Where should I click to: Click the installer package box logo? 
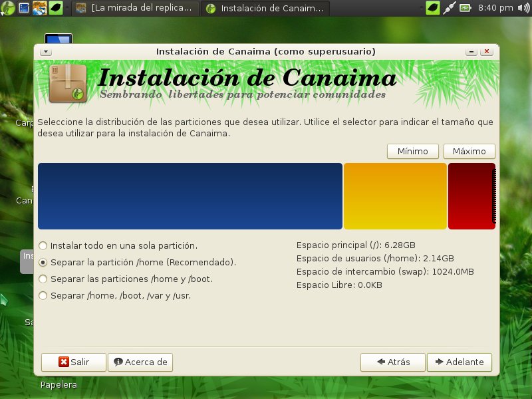point(68,84)
